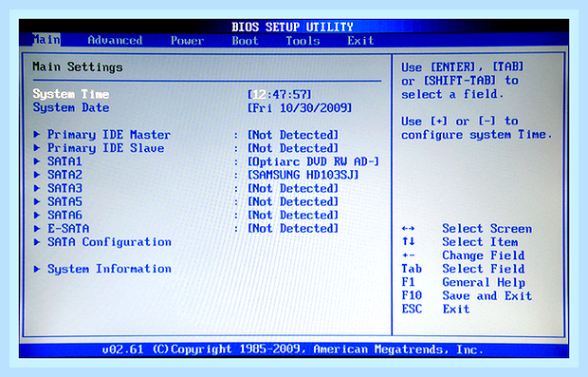Expand the E-SATA arrow
The image size is (588, 377).
pyautogui.click(x=37, y=228)
